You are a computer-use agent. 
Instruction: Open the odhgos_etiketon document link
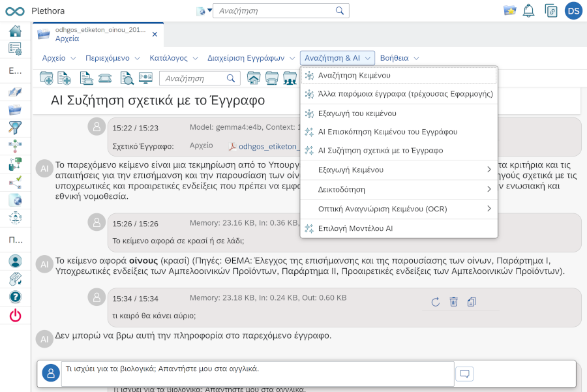point(264,146)
